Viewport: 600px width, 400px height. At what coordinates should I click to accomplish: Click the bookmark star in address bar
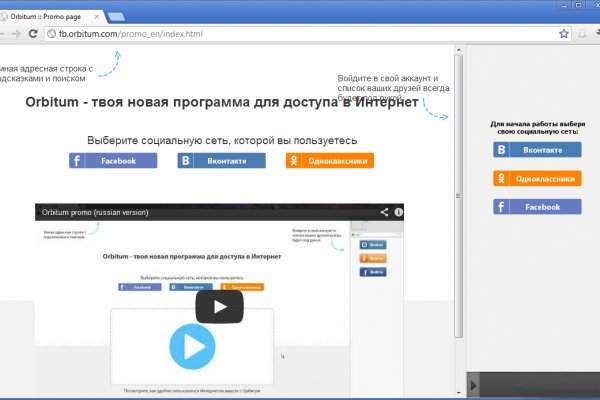(x=564, y=33)
